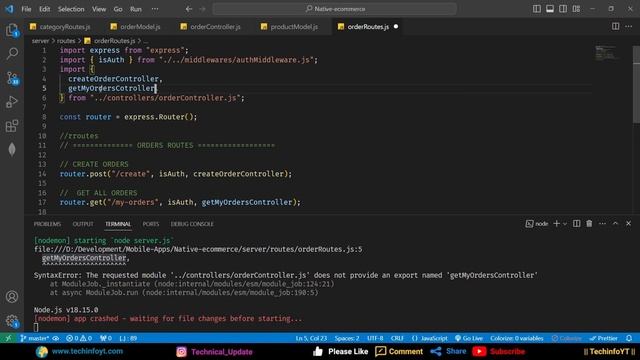The width and height of the screenshot is (640, 360).
Task: Open notifications bell in status bar
Action: [629, 338]
